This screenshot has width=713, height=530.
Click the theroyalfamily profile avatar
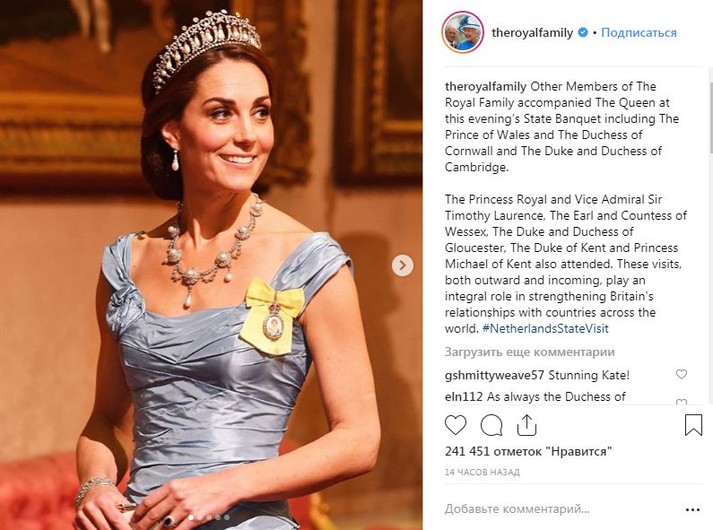463,33
